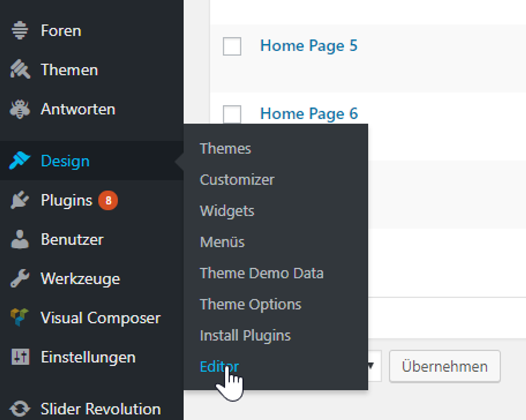Open the Editor submenu item
The height and width of the screenshot is (420, 526).
[220, 367]
